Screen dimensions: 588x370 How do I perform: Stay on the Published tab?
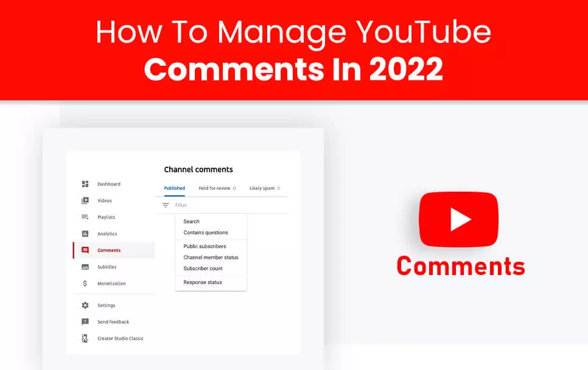(x=174, y=189)
